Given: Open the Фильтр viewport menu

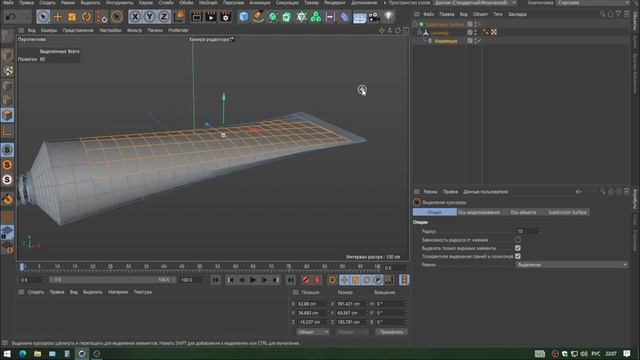Looking at the screenshot, I should point(134,30).
